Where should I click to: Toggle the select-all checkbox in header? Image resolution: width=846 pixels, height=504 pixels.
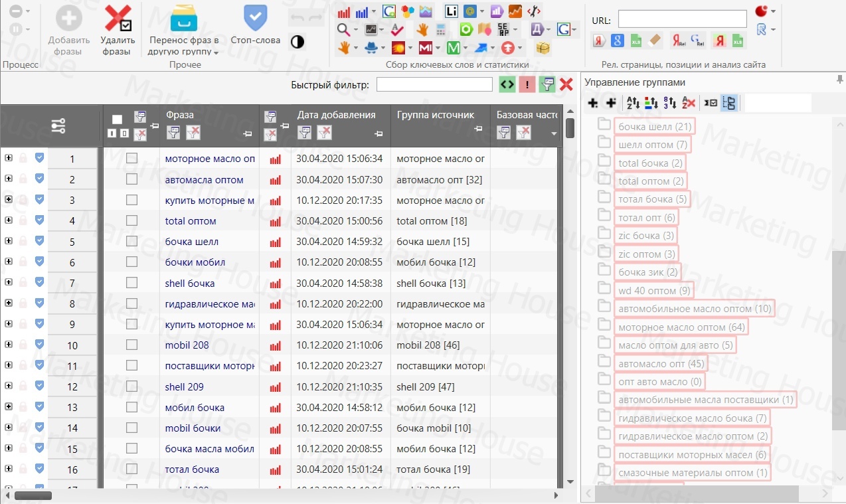(117, 120)
